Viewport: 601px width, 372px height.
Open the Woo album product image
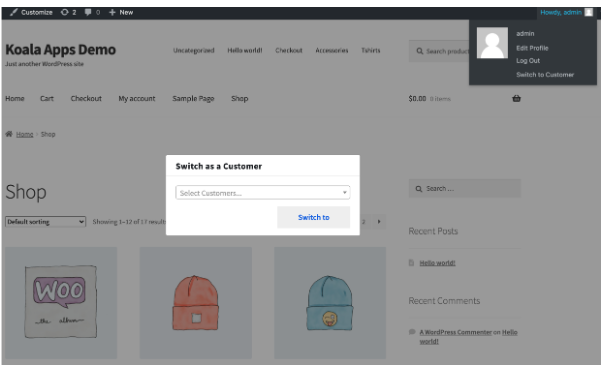click(61, 303)
